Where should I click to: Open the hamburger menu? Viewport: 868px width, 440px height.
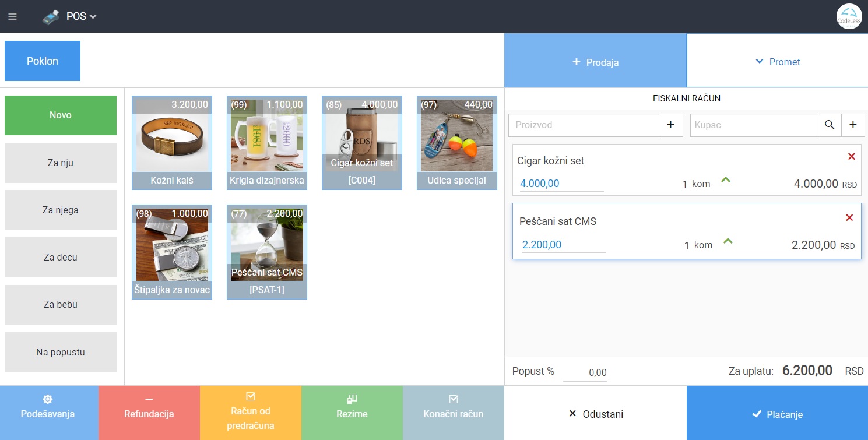pyautogui.click(x=12, y=16)
